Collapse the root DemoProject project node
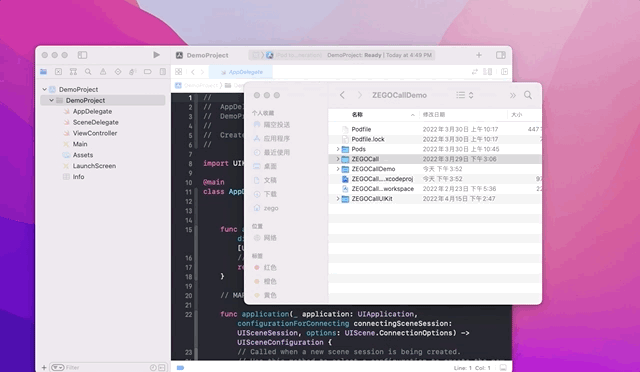Image resolution: width=640 pixels, height=372 pixels. pyautogui.click(x=44, y=89)
